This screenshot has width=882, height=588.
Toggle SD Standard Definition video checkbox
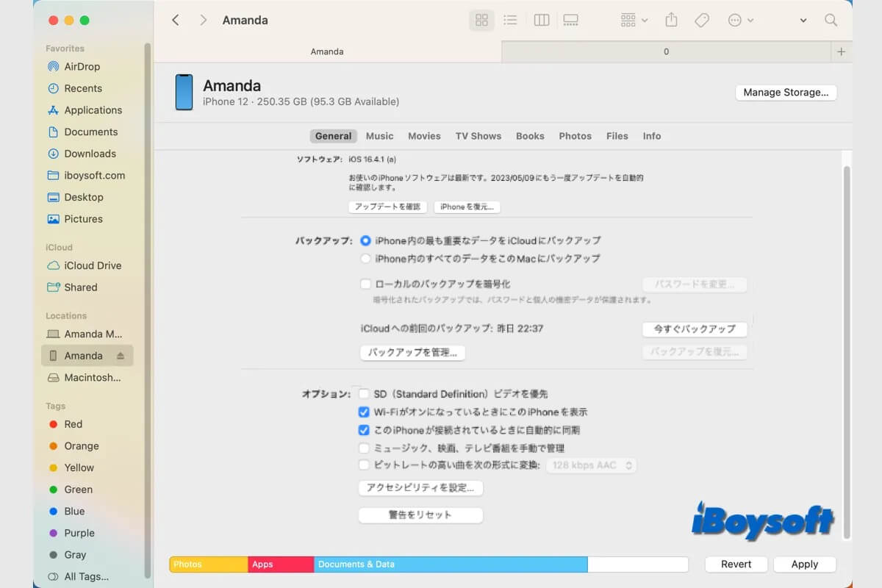coord(364,394)
